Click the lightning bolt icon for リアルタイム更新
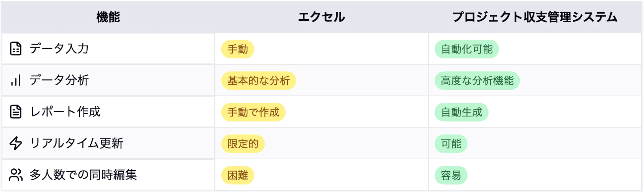Image resolution: width=644 pixels, height=192 pixels. 16,143
